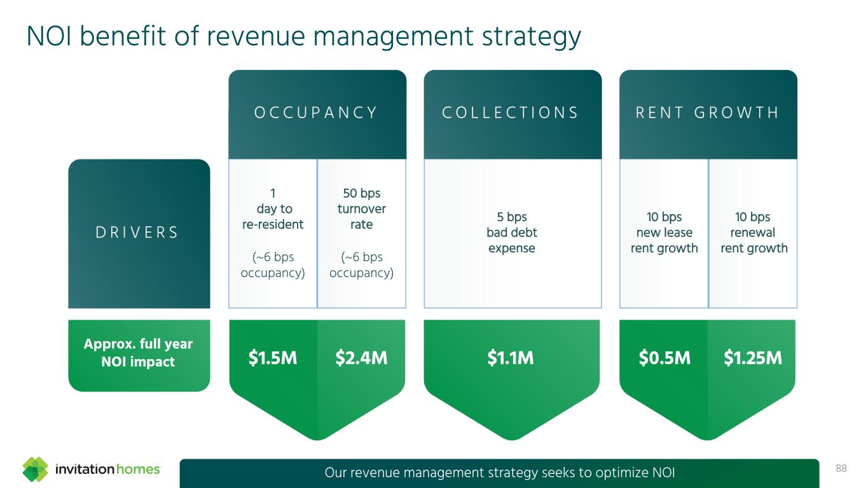Click the 10 bps renewal rent growth cell

(754, 233)
